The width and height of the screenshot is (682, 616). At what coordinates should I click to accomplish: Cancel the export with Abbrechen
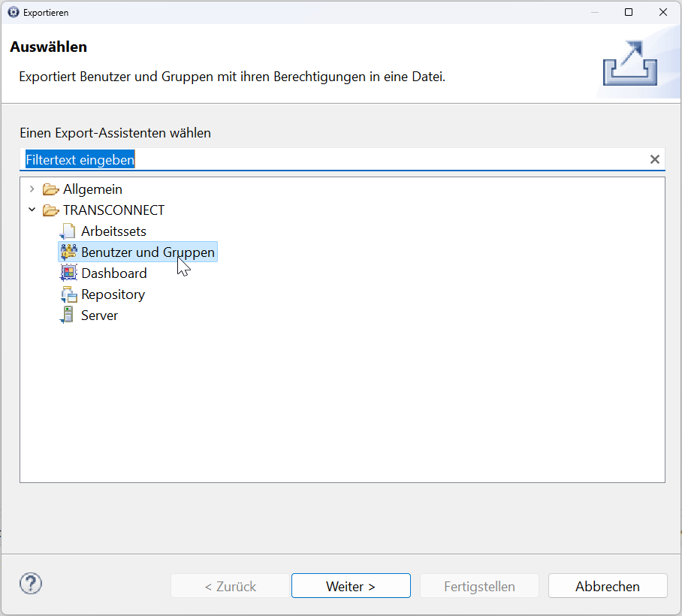point(608,586)
